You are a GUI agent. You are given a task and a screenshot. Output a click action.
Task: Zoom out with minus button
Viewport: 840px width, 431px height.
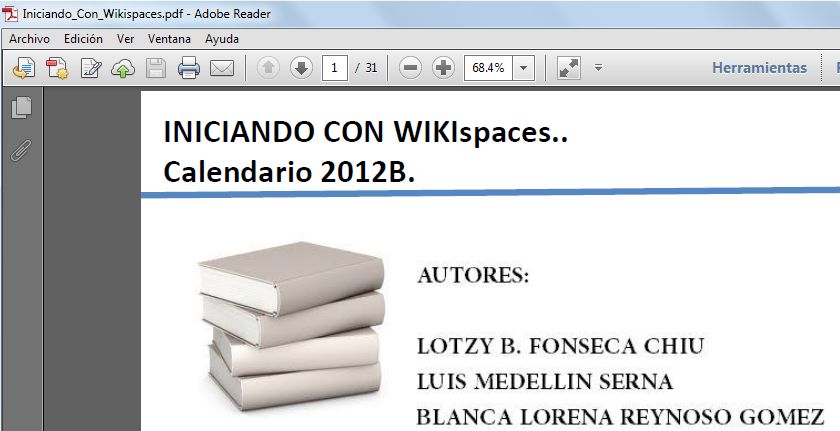[x=410, y=68]
